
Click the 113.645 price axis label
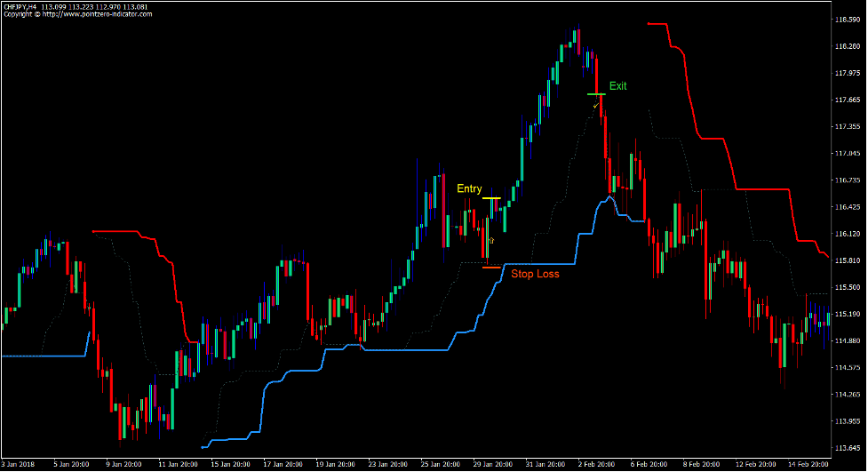pyautogui.click(x=848, y=448)
